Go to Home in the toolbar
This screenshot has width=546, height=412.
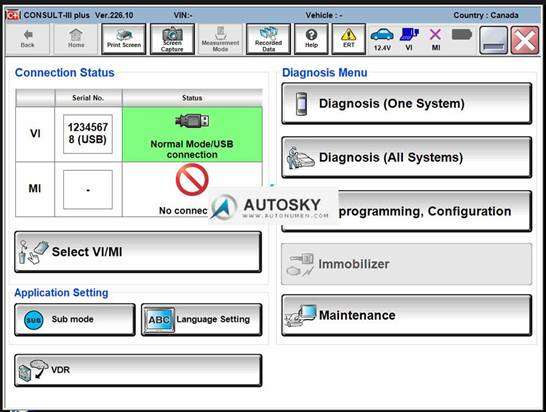[76, 39]
